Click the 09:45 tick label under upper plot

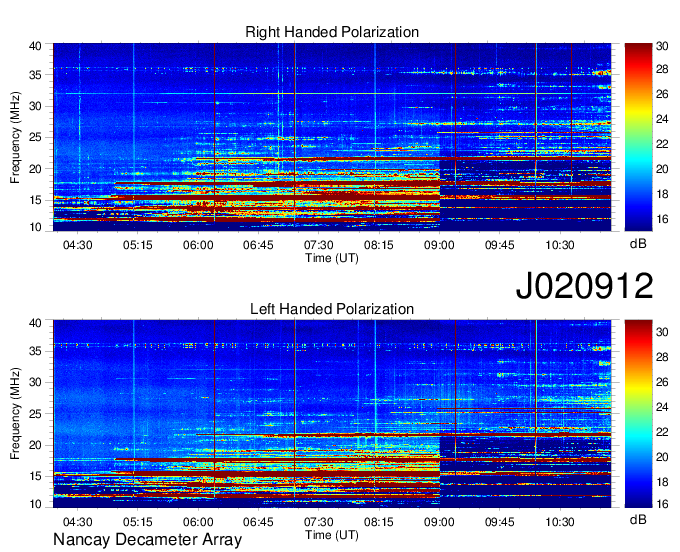tap(500, 245)
